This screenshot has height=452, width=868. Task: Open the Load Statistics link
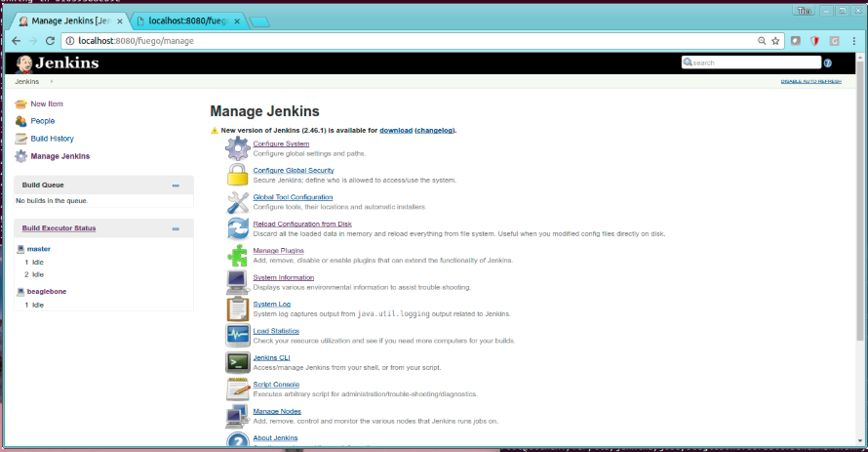(276, 331)
